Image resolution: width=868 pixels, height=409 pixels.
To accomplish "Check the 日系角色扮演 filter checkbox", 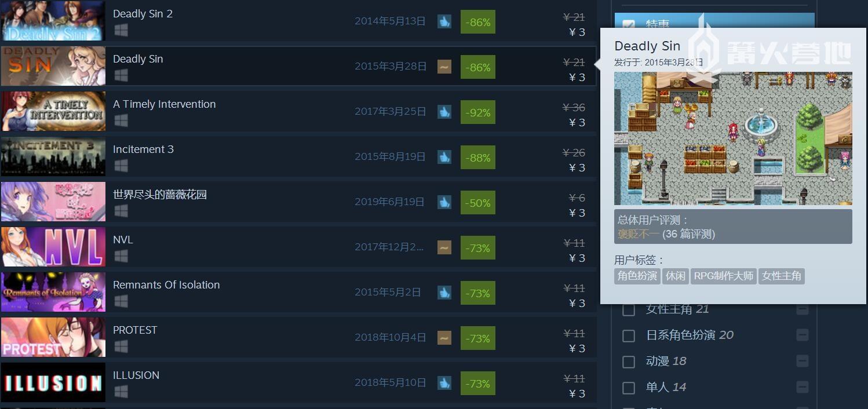I will point(629,335).
